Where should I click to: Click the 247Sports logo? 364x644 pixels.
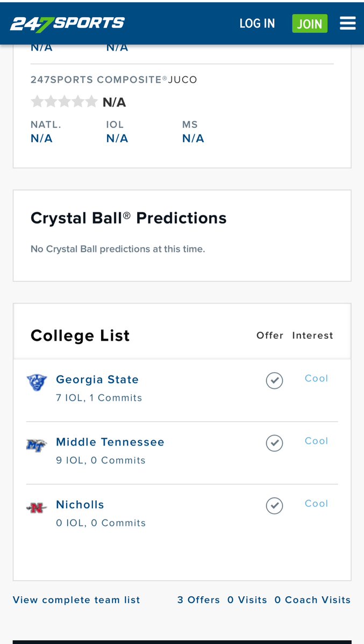pyautogui.click(x=67, y=24)
